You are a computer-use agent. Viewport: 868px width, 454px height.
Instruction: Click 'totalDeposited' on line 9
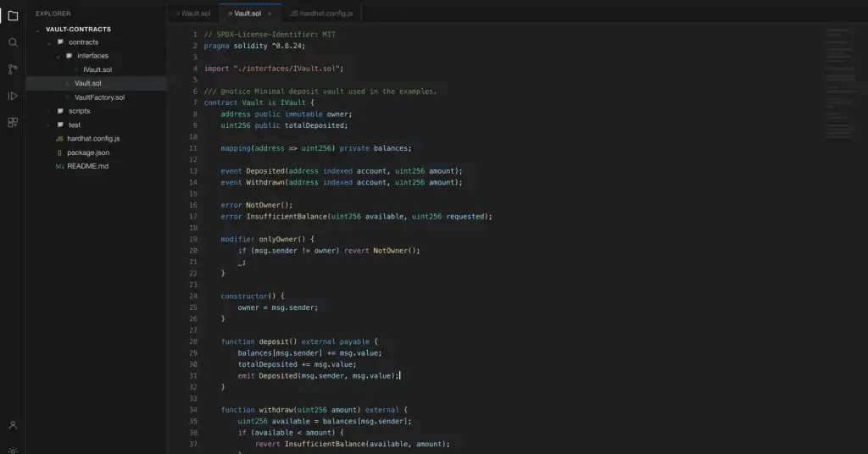point(314,125)
